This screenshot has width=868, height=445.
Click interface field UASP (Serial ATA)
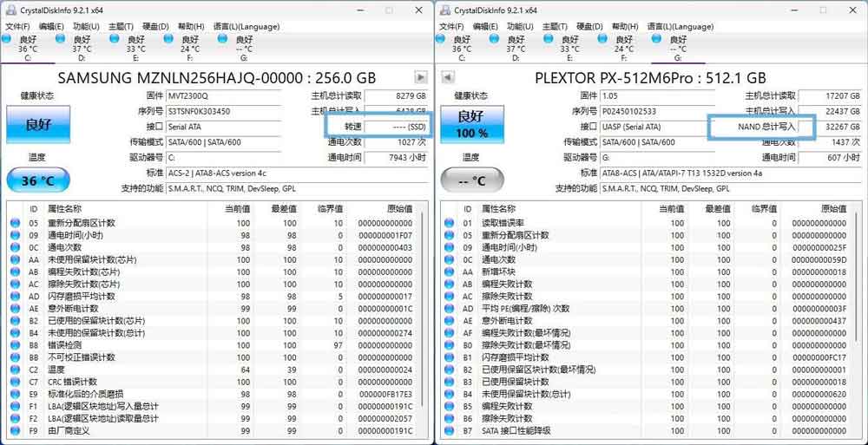pyautogui.click(x=657, y=127)
